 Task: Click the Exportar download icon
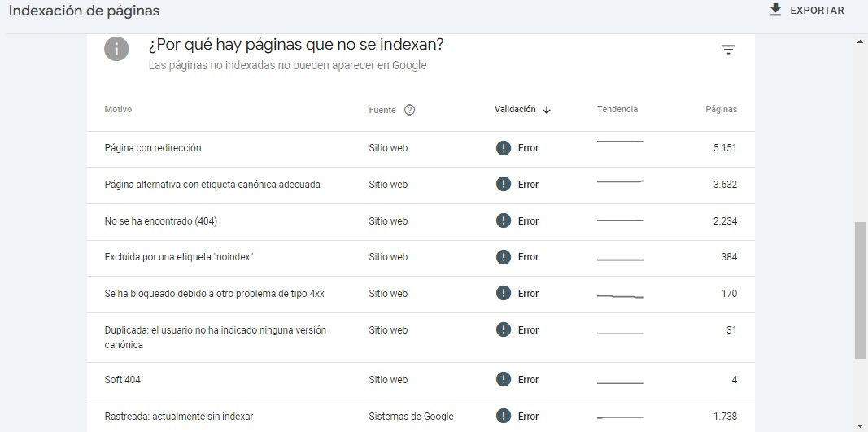point(775,10)
